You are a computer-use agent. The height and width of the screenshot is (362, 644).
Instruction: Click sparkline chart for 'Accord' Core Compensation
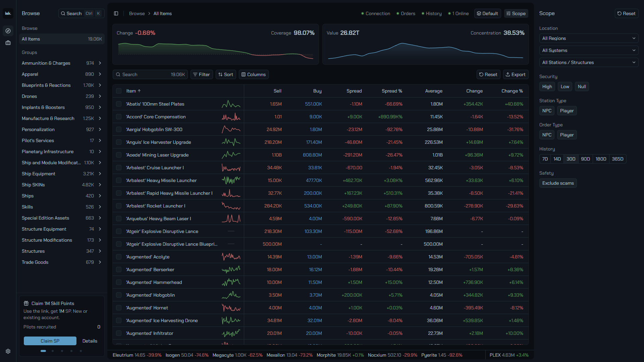231,117
